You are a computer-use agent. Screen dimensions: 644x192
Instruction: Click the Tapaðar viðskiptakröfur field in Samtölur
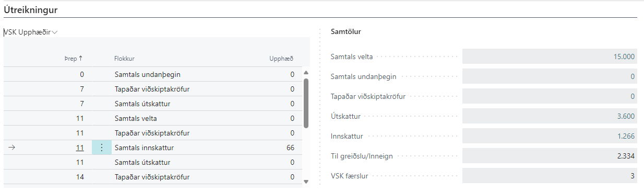pyautogui.click(x=550, y=96)
